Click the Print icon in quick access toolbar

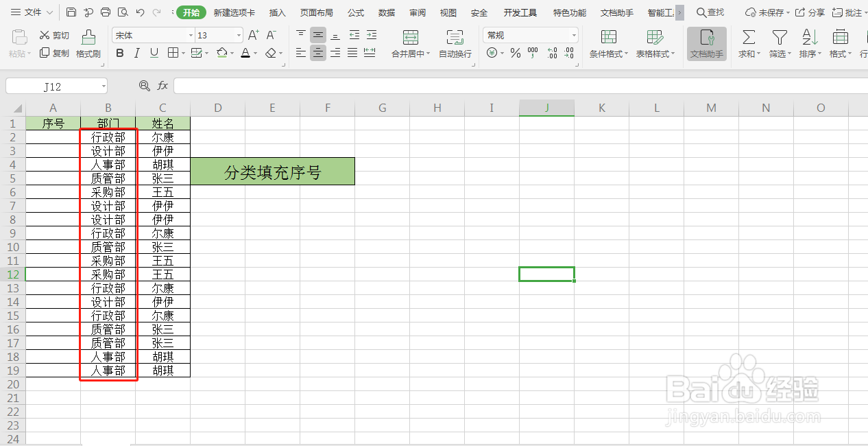click(x=106, y=12)
